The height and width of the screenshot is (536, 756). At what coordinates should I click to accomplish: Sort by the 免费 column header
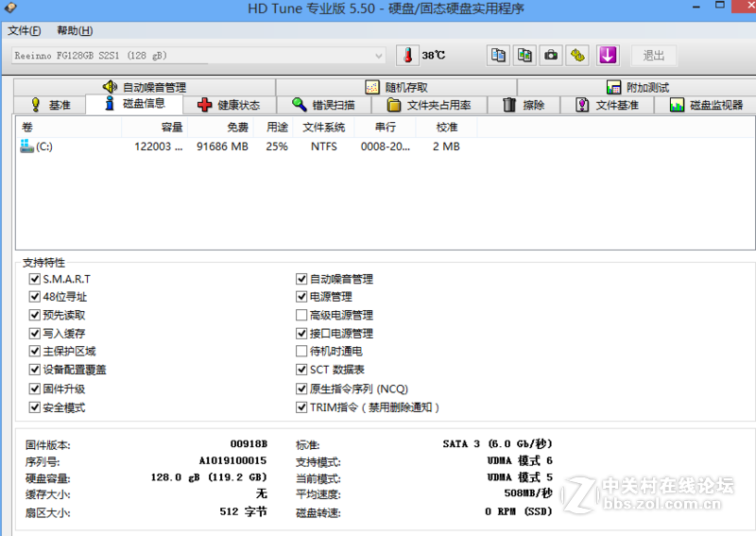click(220, 128)
